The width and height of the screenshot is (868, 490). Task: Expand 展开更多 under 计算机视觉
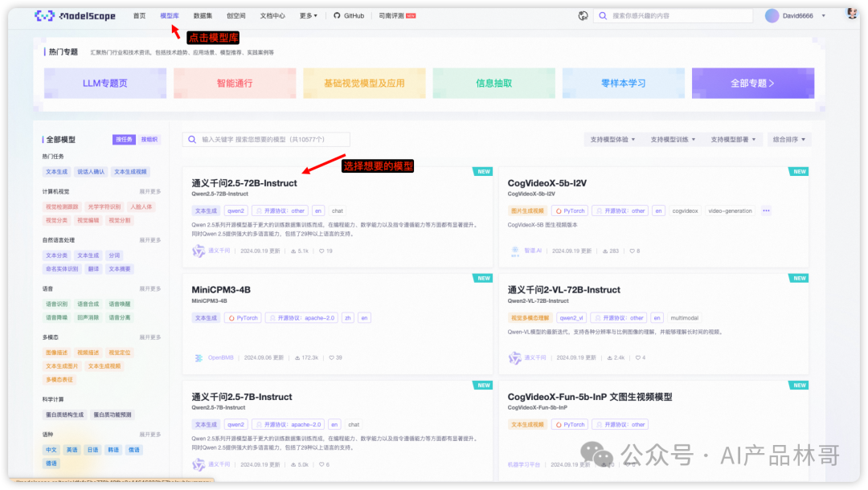[x=150, y=191]
